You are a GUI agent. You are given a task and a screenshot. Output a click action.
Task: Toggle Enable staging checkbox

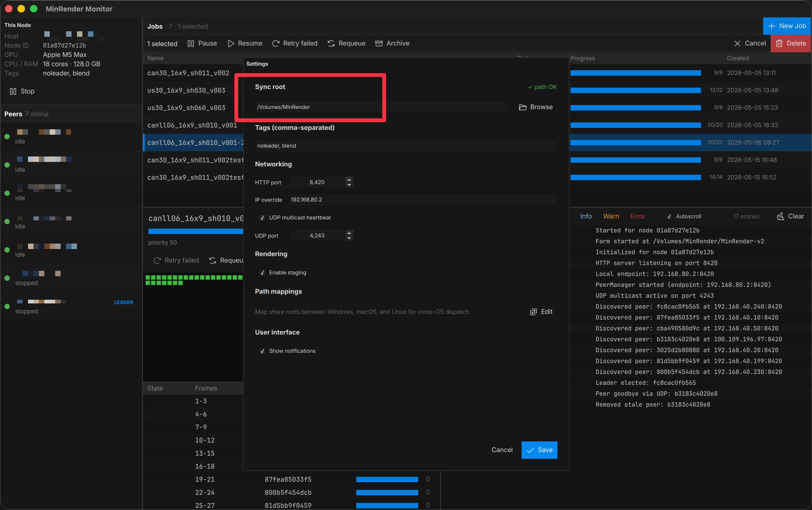click(x=262, y=273)
